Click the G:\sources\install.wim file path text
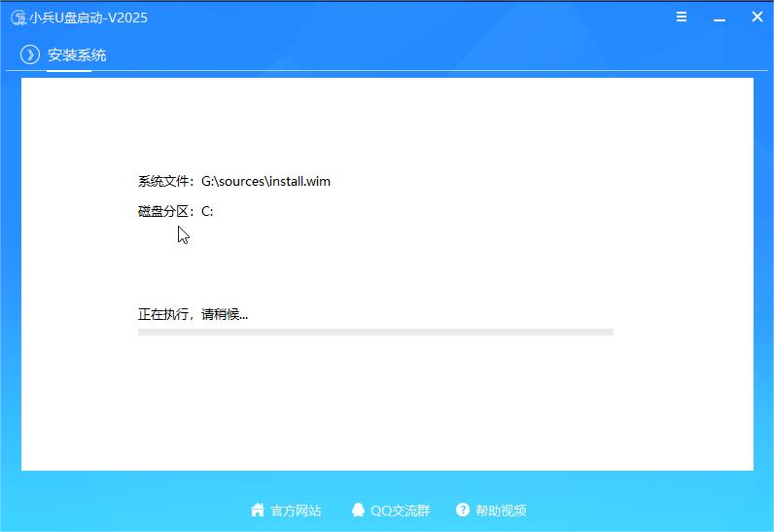Viewport: 774px width, 532px height. point(265,181)
